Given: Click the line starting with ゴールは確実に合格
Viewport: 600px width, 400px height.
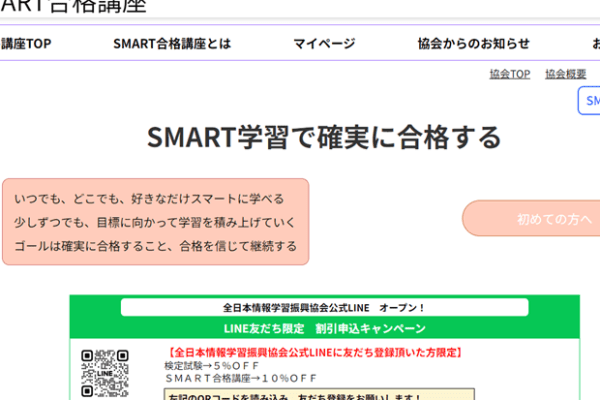Looking at the screenshot, I should point(156,246).
